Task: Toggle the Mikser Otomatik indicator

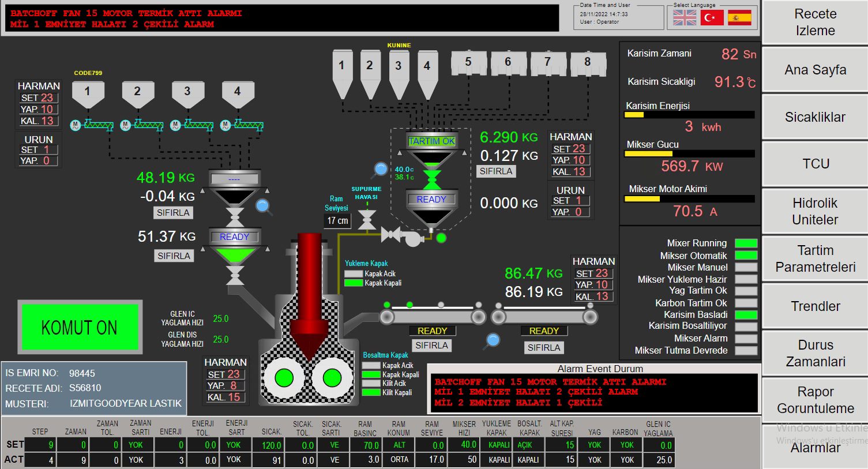Action: (x=746, y=256)
